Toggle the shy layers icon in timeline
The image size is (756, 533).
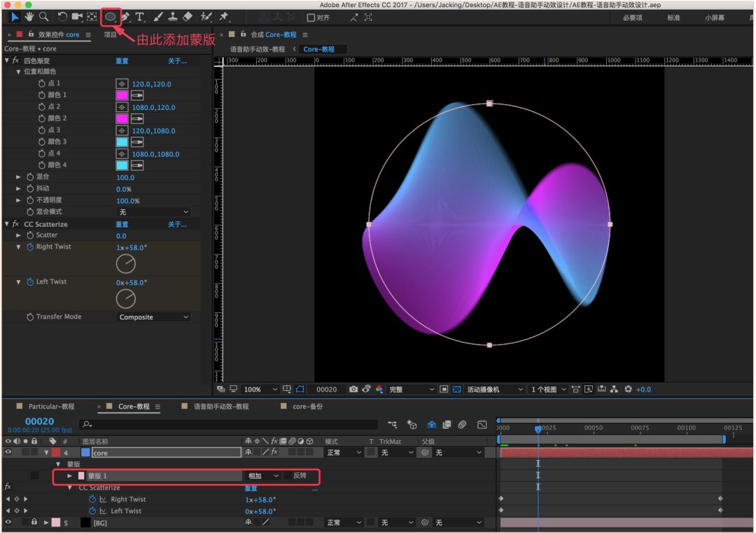coord(431,424)
